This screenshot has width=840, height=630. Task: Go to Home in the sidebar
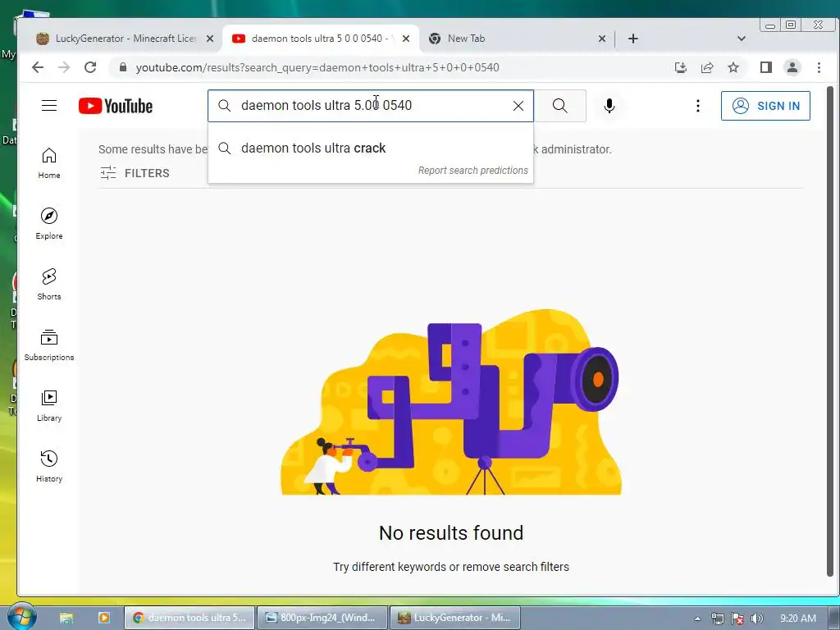[48, 163]
